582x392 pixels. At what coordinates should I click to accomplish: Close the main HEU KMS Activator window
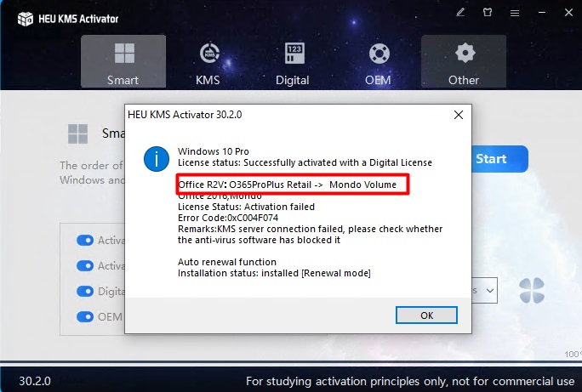tap(568, 13)
